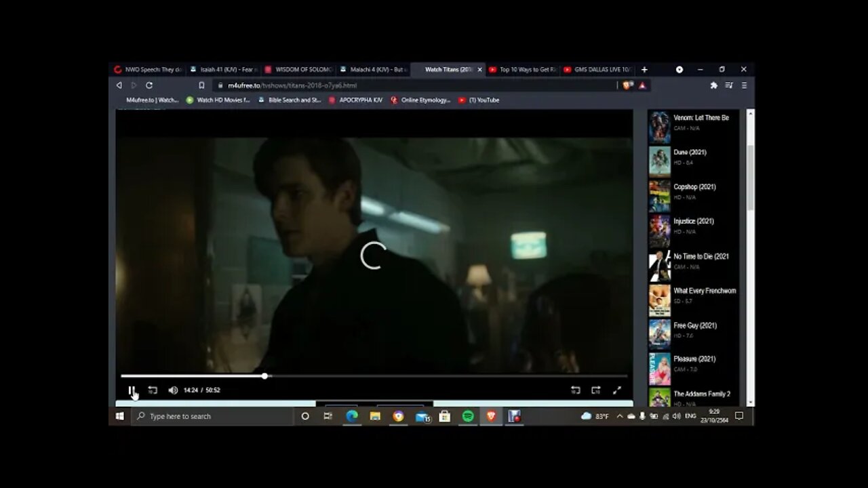Open the YouTube bookmark
The height and width of the screenshot is (488, 868).
click(479, 100)
